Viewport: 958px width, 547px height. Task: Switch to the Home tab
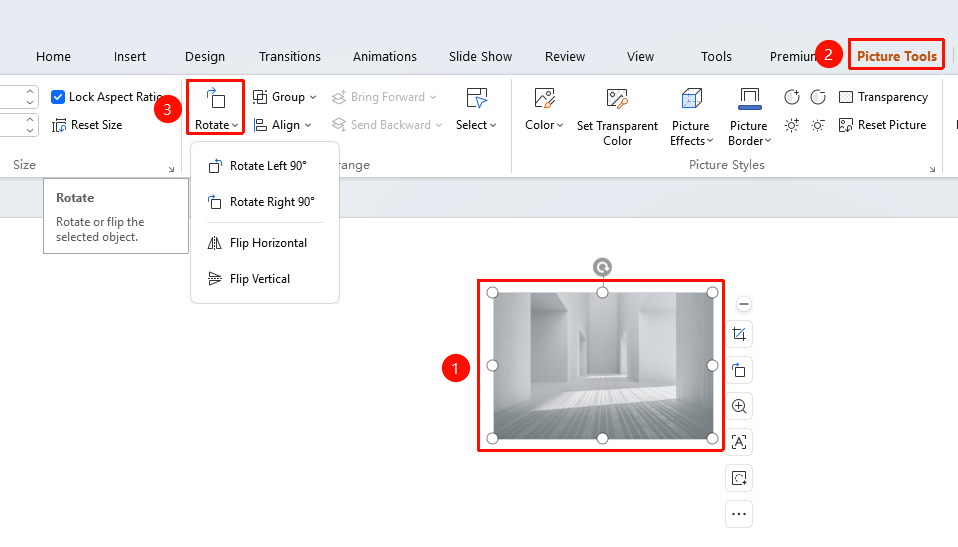pos(53,56)
